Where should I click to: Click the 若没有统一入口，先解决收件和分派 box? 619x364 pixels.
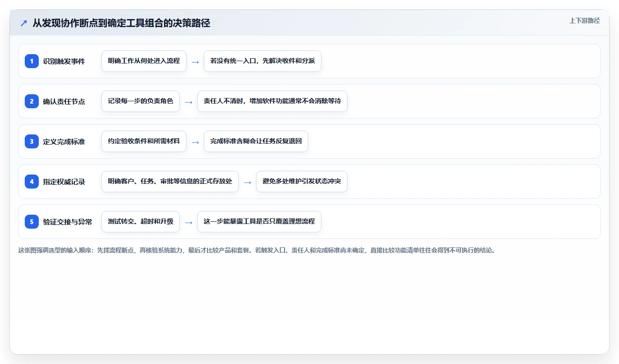point(263,61)
